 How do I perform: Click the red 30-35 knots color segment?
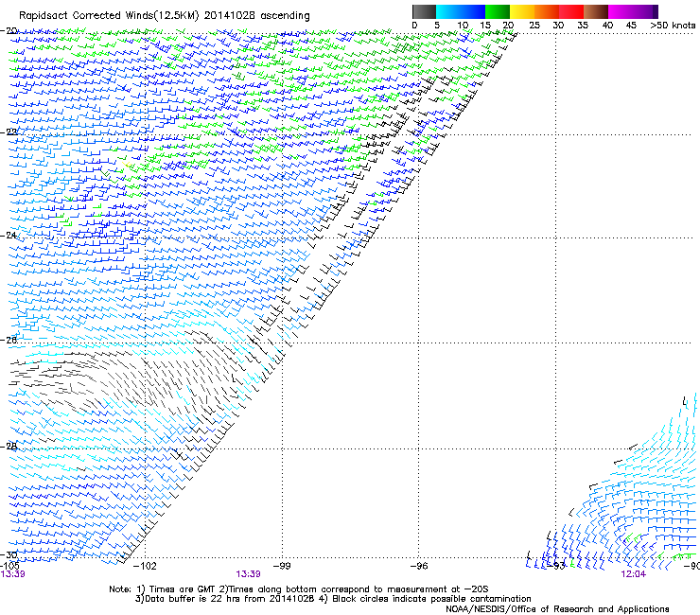coord(571,11)
